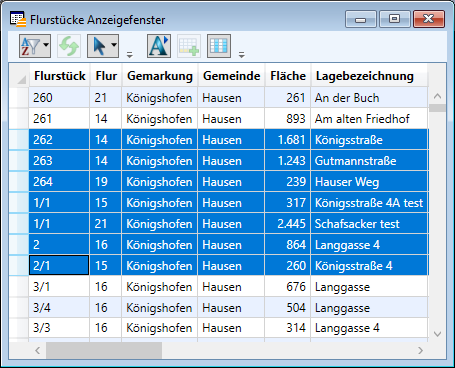This screenshot has width=455, height=368.
Task: Click the 'Königsstraße' cell in row 262
Action: pyautogui.click(x=369, y=140)
